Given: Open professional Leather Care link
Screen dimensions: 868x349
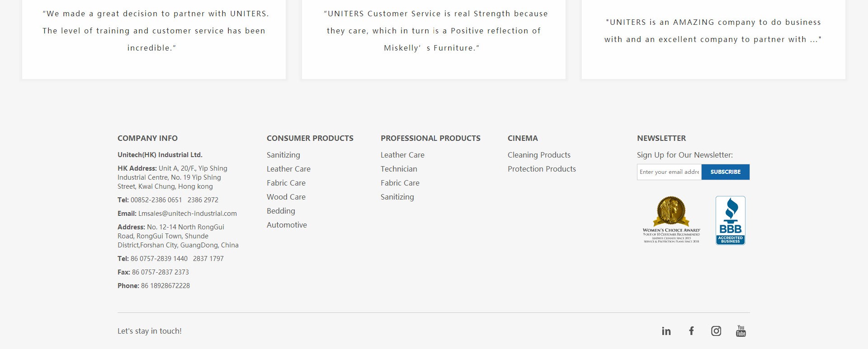Looking at the screenshot, I should pos(402,155).
